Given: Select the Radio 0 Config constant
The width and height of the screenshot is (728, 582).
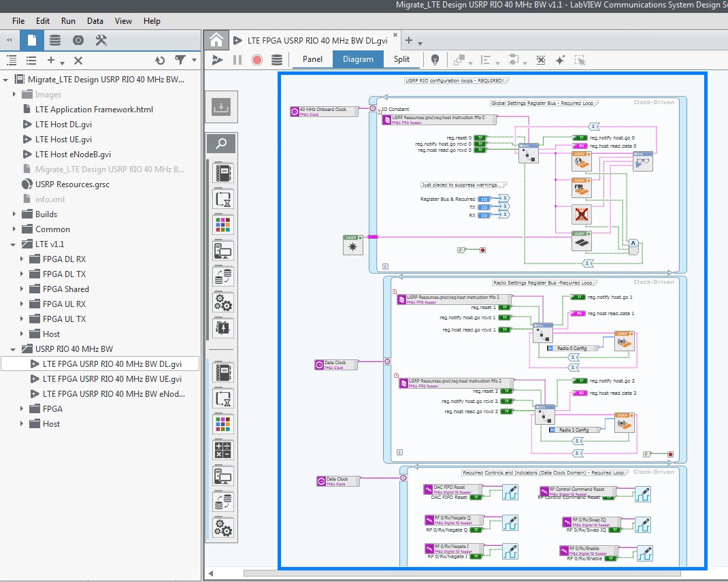Looking at the screenshot, I should (574, 348).
